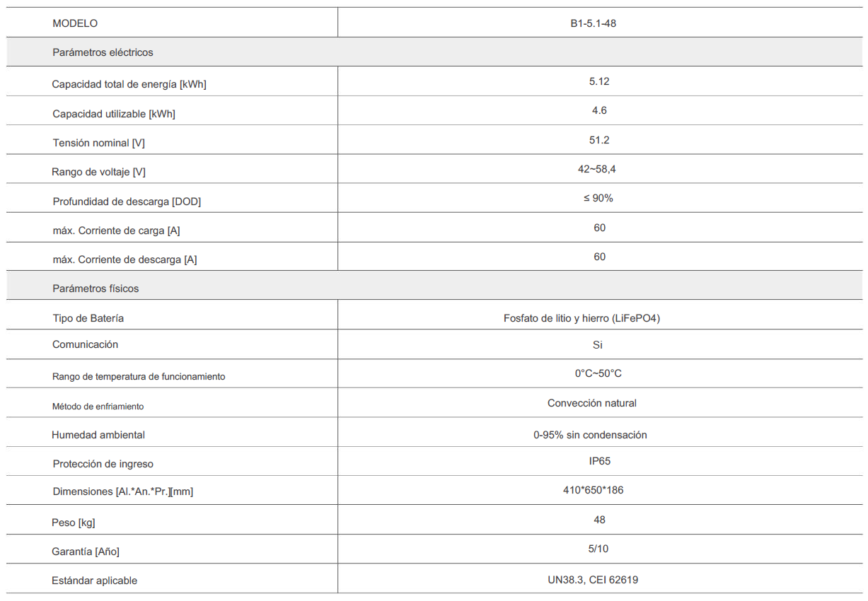Select the 51.2 nominal voltage value

click(599, 140)
